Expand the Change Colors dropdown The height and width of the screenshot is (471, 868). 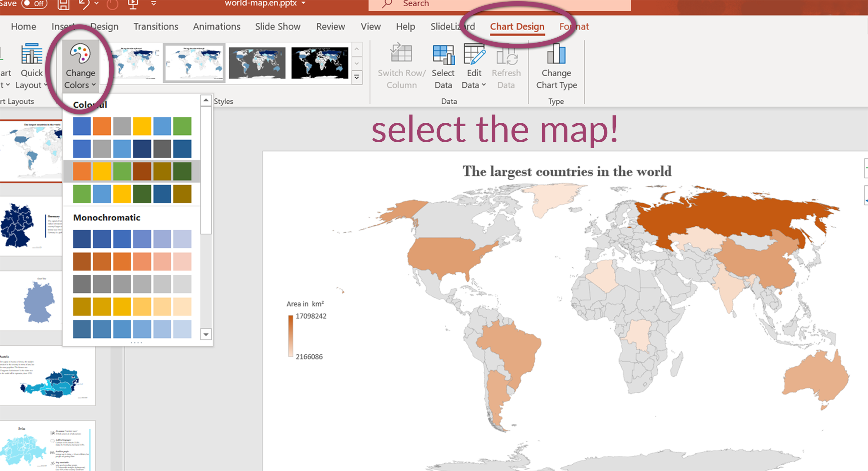pos(80,67)
